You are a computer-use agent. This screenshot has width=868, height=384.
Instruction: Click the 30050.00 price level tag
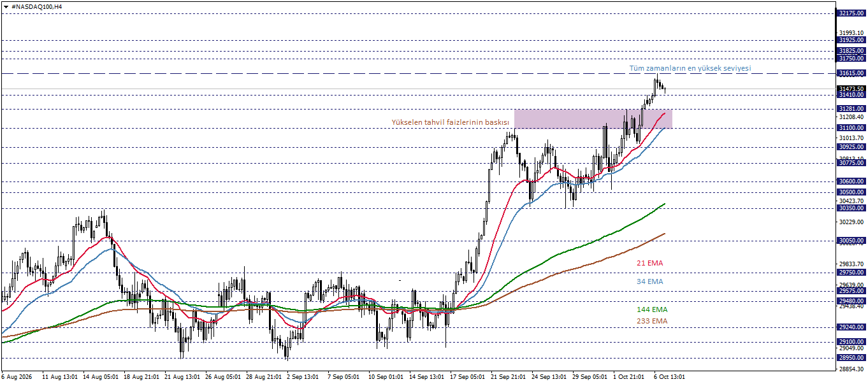(x=851, y=241)
